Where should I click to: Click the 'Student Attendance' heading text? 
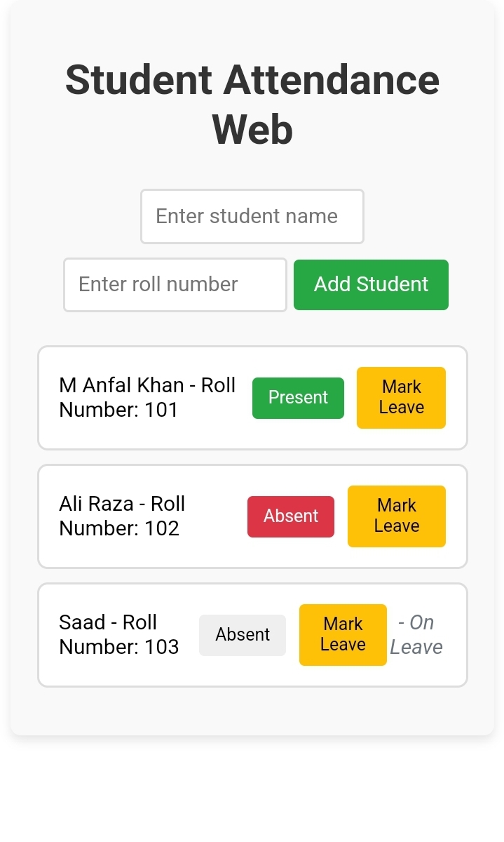(x=252, y=80)
